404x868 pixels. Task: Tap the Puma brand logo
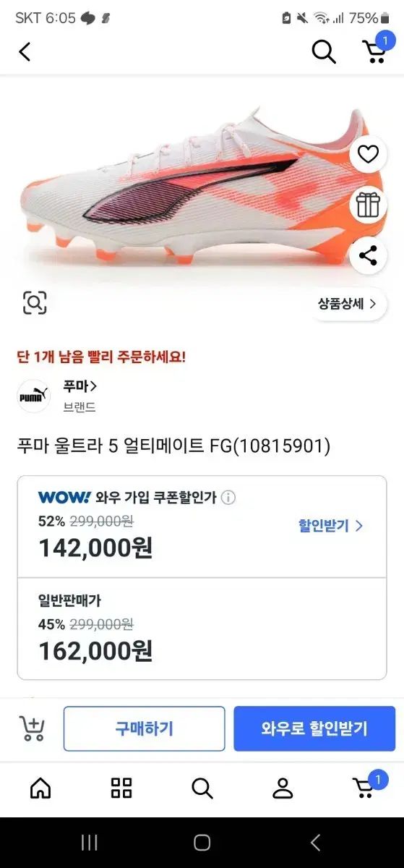pos(34,396)
